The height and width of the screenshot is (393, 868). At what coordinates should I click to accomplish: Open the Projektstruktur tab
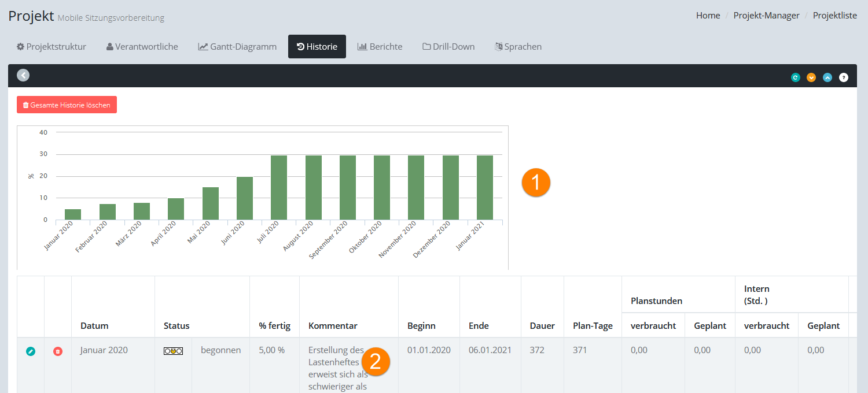(x=52, y=47)
